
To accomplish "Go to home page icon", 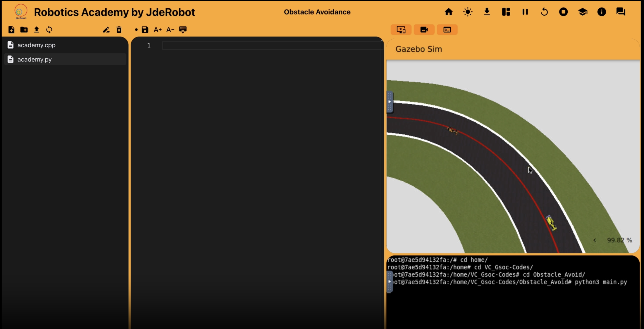I will [448, 12].
